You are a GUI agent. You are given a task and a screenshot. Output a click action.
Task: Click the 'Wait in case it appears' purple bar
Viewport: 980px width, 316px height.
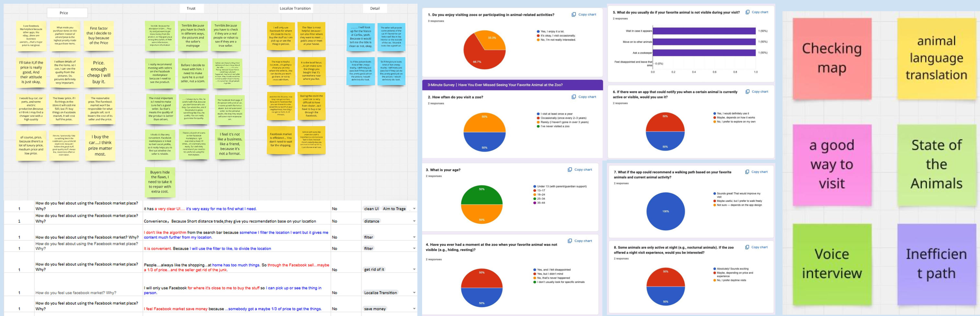pos(704,31)
